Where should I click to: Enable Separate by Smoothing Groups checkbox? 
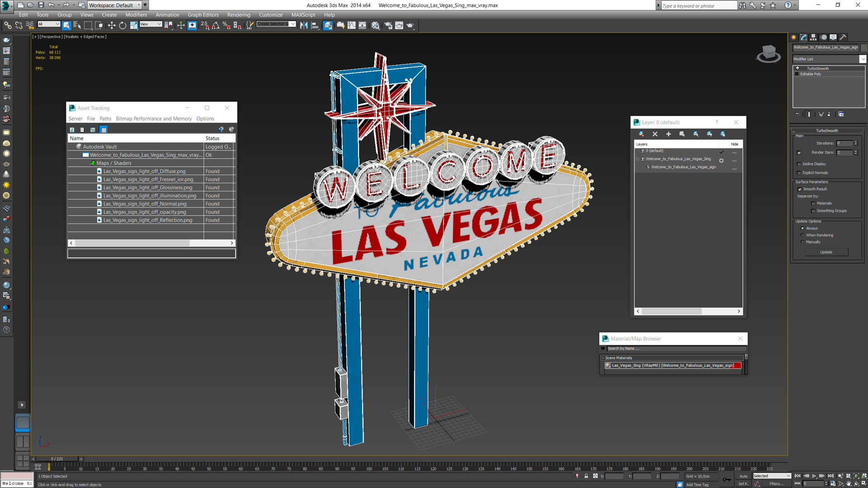813,211
